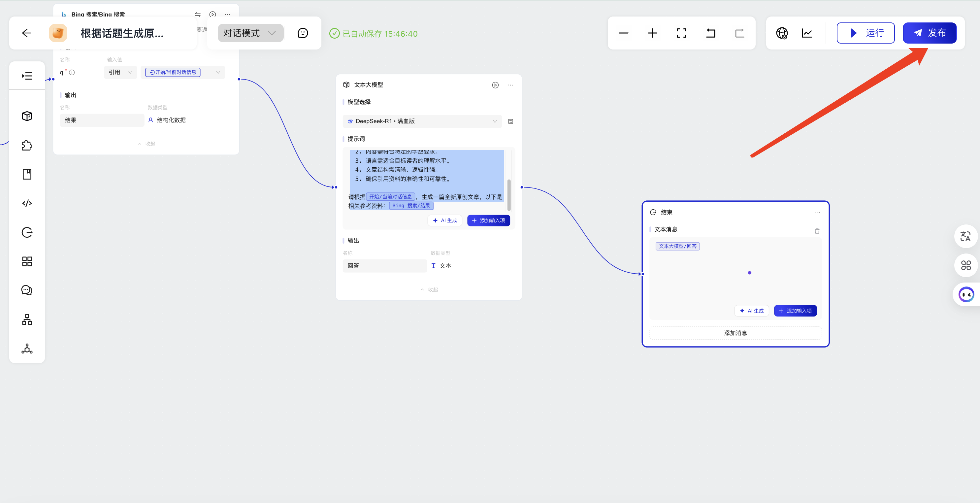Open the code node tool in sidebar
Screen dimensions: 980x503
[27, 203]
